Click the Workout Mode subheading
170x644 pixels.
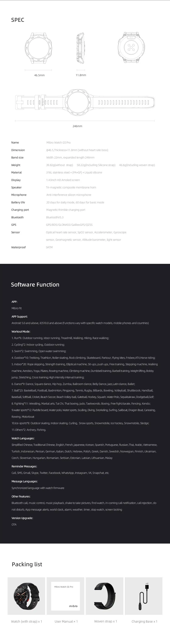tap(21, 332)
